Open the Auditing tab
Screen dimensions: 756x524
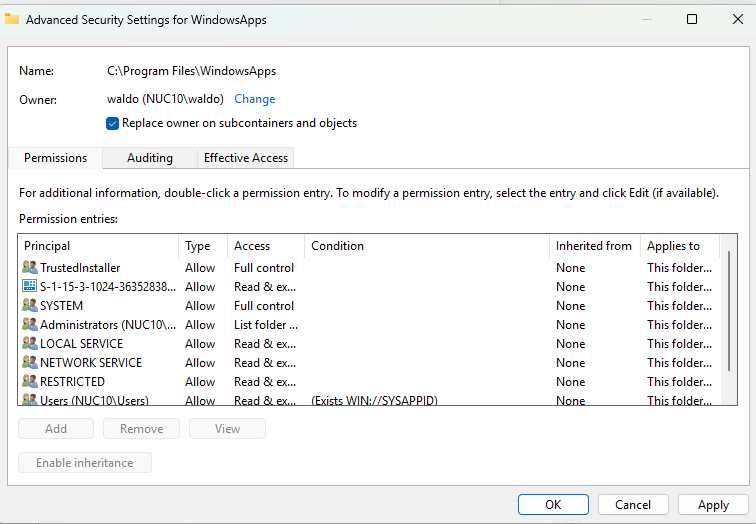[150, 158]
